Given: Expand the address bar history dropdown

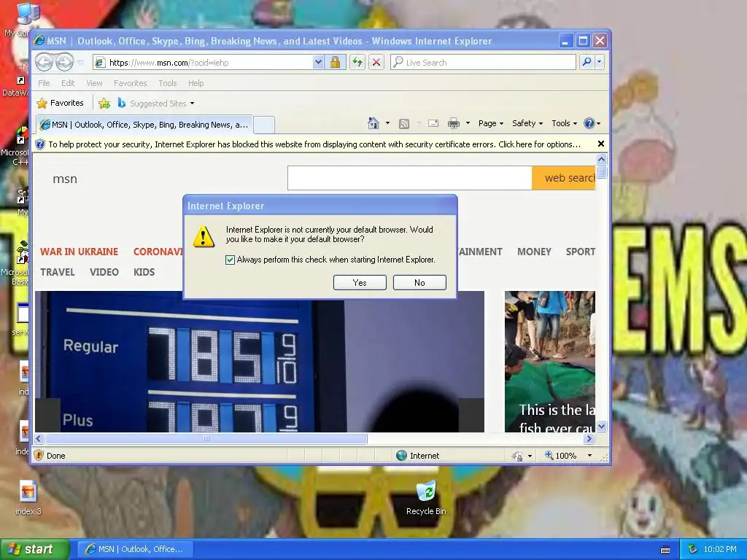Looking at the screenshot, I should pos(318,63).
